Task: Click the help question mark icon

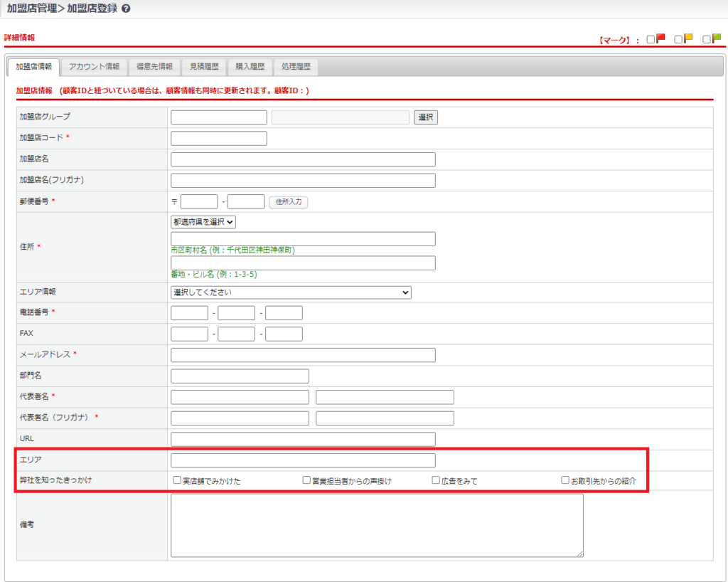Action: coord(126,9)
